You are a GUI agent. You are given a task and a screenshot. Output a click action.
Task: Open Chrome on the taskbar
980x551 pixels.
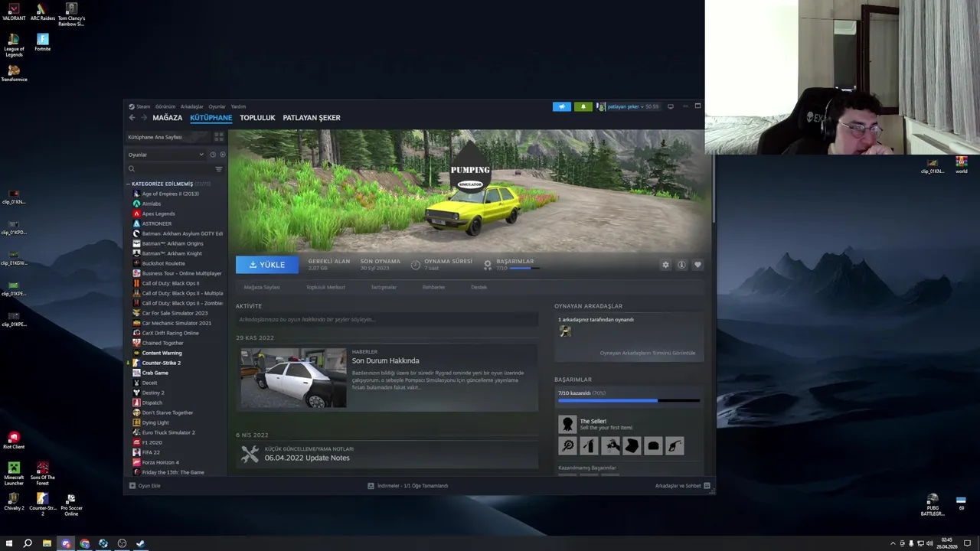(84, 543)
